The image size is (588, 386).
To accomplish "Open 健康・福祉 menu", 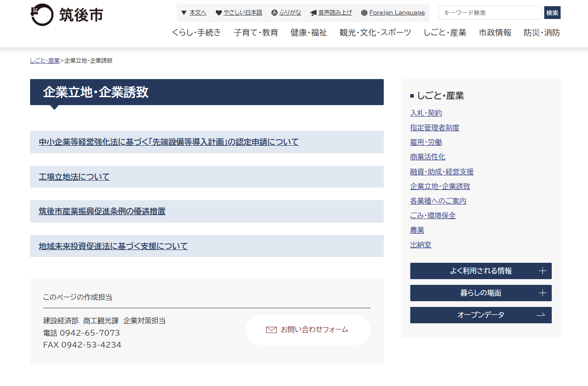I will click(x=309, y=32).
